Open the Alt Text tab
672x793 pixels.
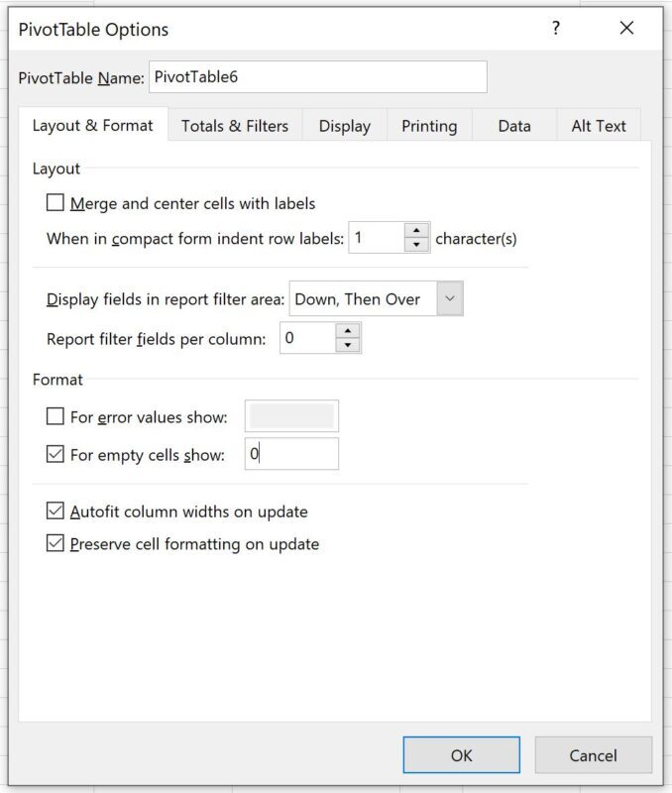coord(599,126)
